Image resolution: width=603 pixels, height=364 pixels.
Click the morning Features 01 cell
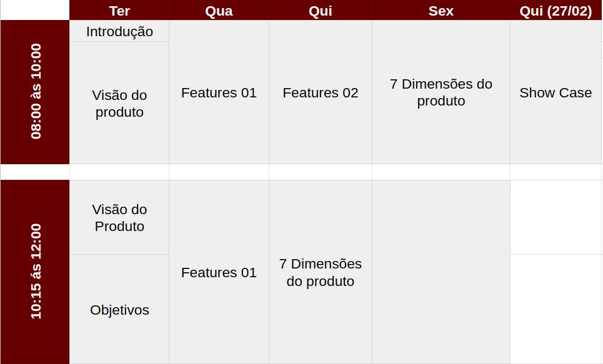[x=219, y=92]
